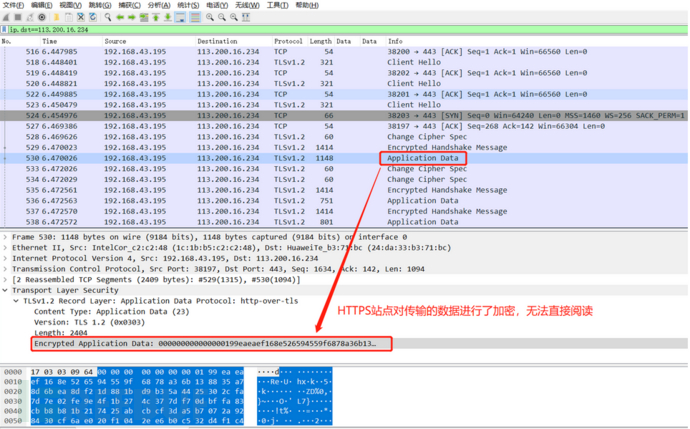Open the 统计(S) menu

pos(188,5)
